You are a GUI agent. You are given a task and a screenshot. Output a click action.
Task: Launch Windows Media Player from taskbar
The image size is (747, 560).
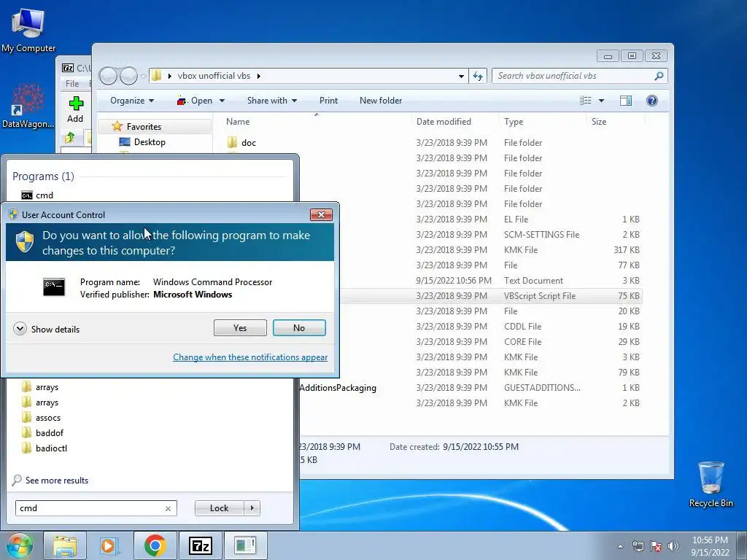coord(109,545)
